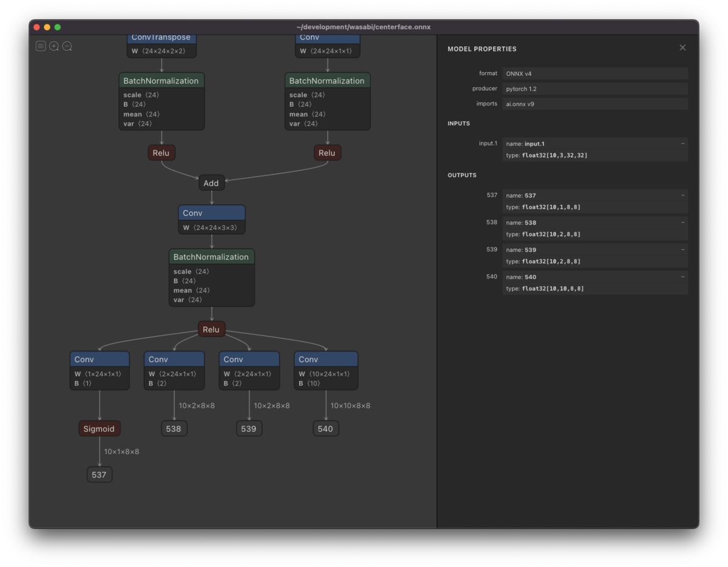Click output node 539 in graph
Screen dimensions: 728x567
coord(249,429)
